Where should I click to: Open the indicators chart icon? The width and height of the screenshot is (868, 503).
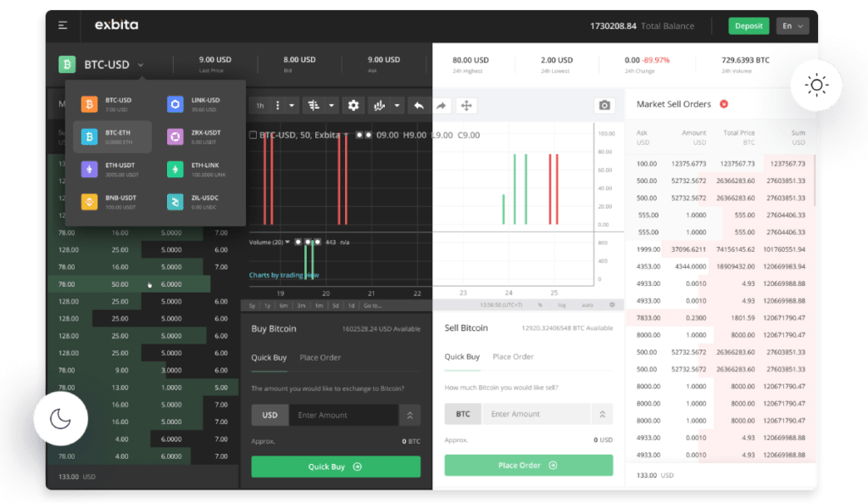[379, 105]
